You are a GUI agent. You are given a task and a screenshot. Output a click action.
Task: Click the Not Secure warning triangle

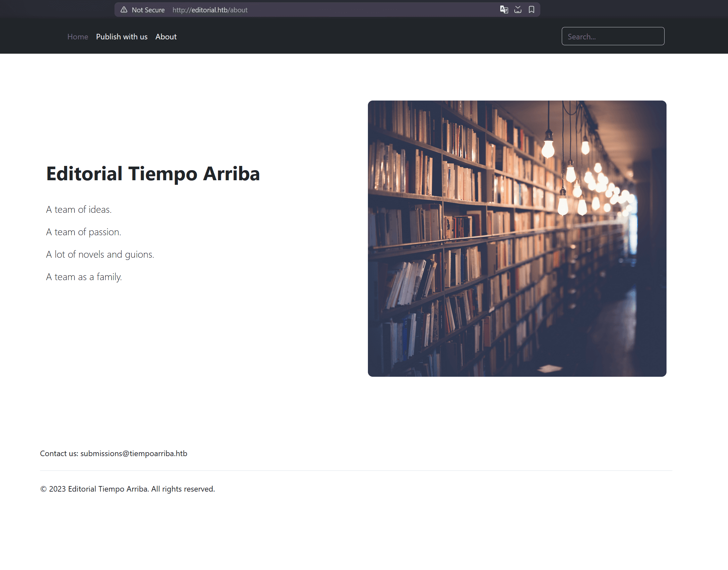tap(124, 10)
